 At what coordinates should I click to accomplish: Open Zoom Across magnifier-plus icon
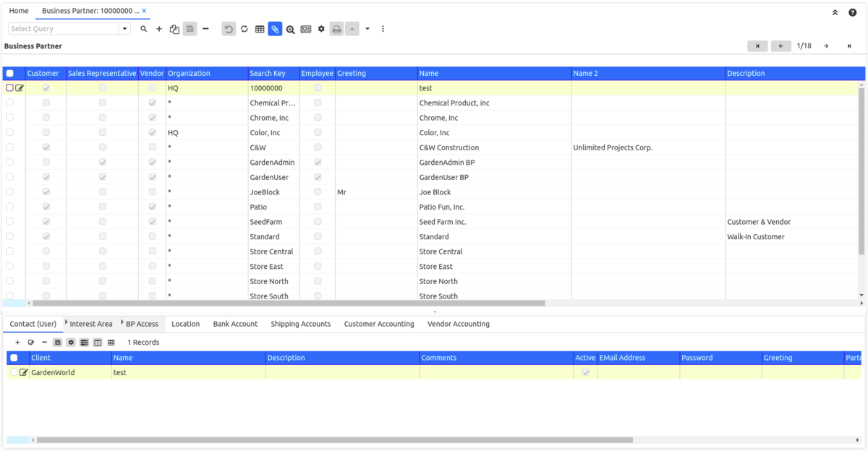coord(290,29)
